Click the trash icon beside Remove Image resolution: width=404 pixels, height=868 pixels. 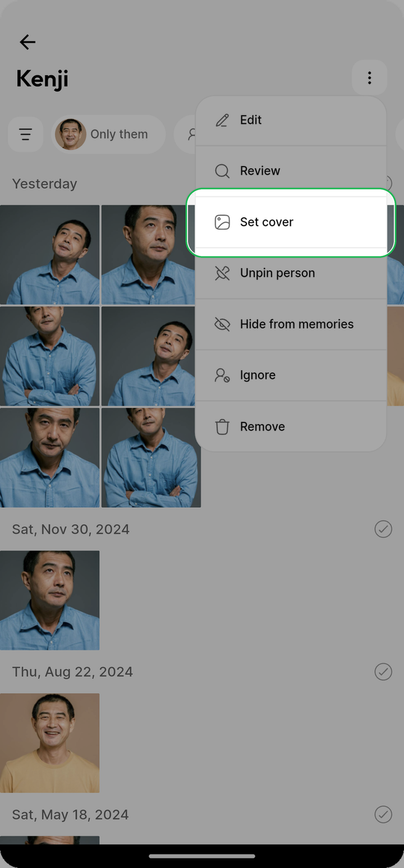click(222, 427)
